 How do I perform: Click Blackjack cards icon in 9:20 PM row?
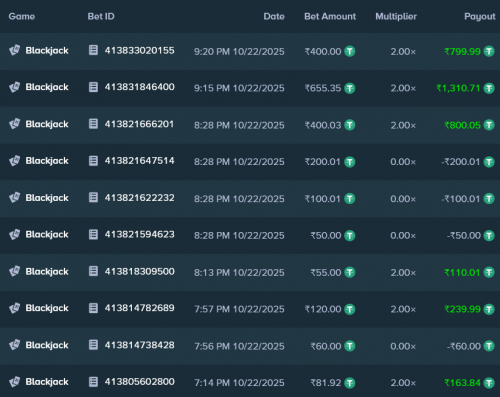coord(15,50)
